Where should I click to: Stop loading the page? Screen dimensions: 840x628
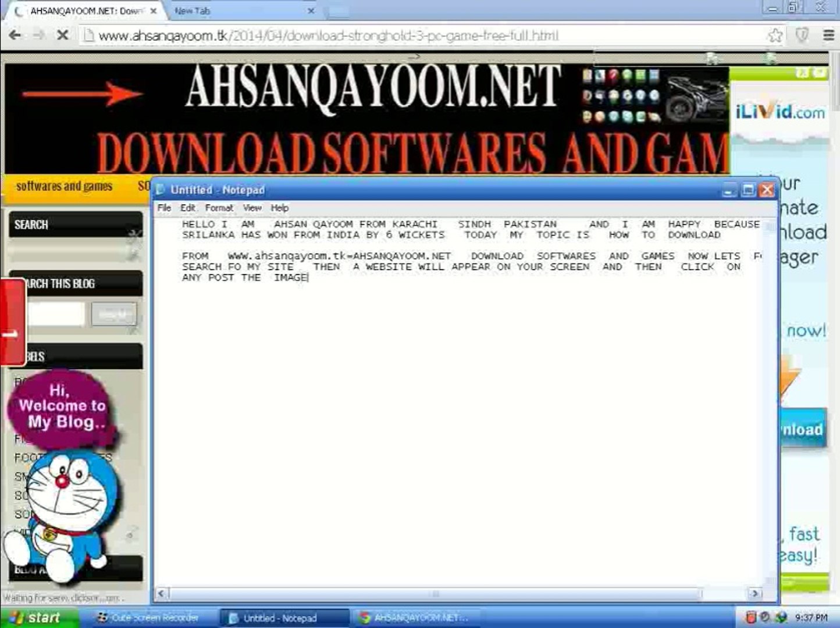(x=62, y=35)
